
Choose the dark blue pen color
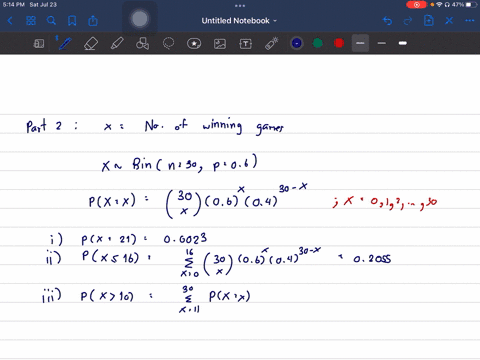(297, 43)
